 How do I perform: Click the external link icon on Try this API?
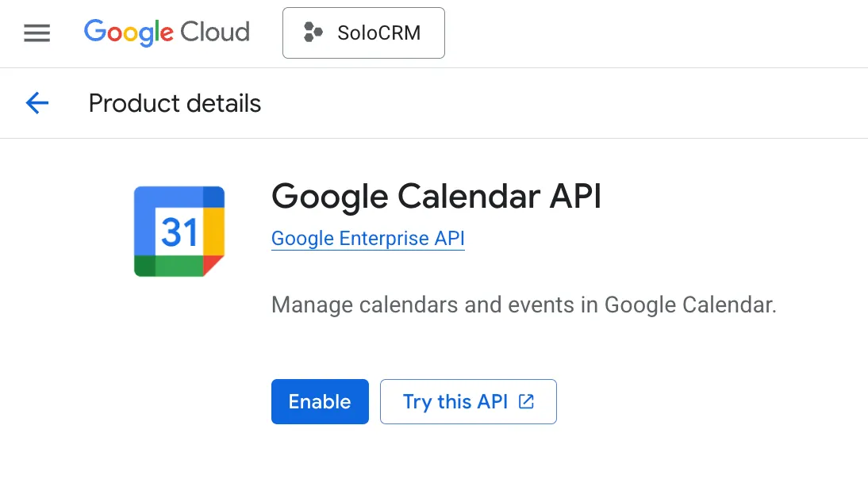pos(525,401)
